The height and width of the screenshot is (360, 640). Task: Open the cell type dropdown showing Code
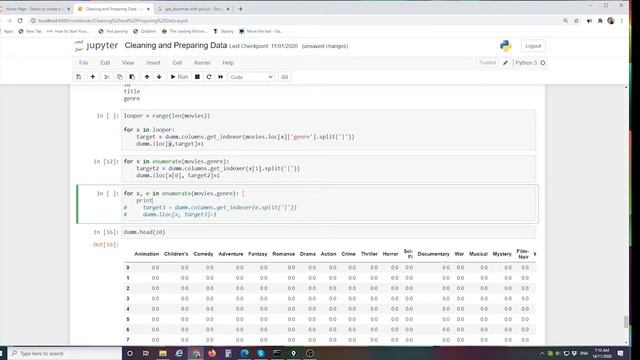tap(251, 77)
